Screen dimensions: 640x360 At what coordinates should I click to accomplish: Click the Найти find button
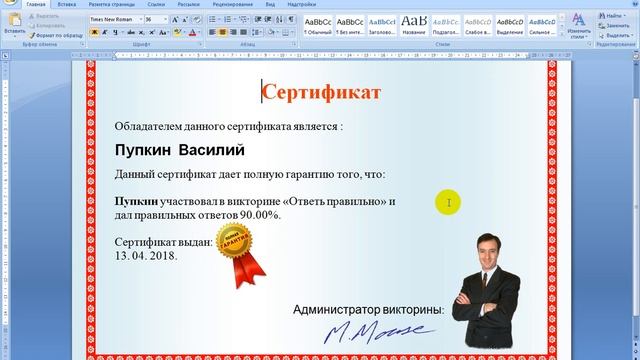coord(612,16)
